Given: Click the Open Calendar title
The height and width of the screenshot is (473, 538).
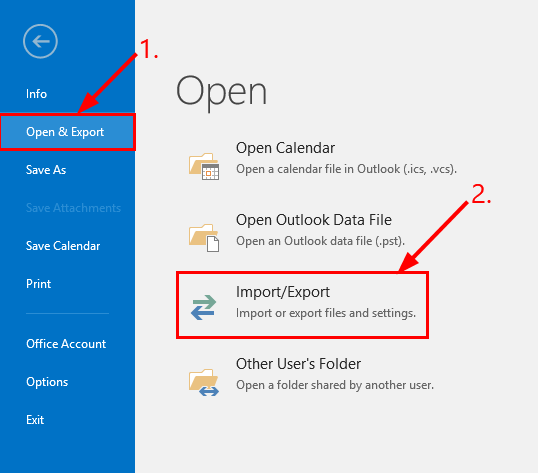Looking at the screenshot, I should pyautogui.click(x=285, y=149).
